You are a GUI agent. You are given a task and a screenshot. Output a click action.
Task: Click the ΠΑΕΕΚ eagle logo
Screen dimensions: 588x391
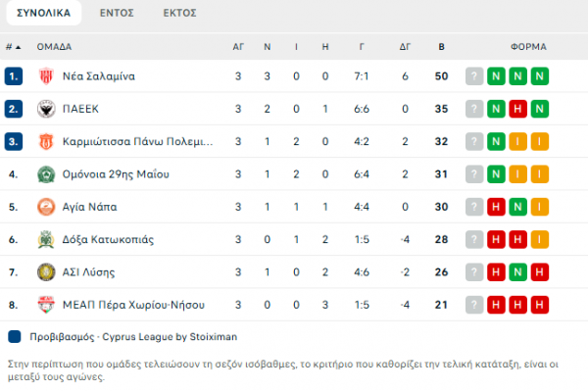[x=46, y=109]
